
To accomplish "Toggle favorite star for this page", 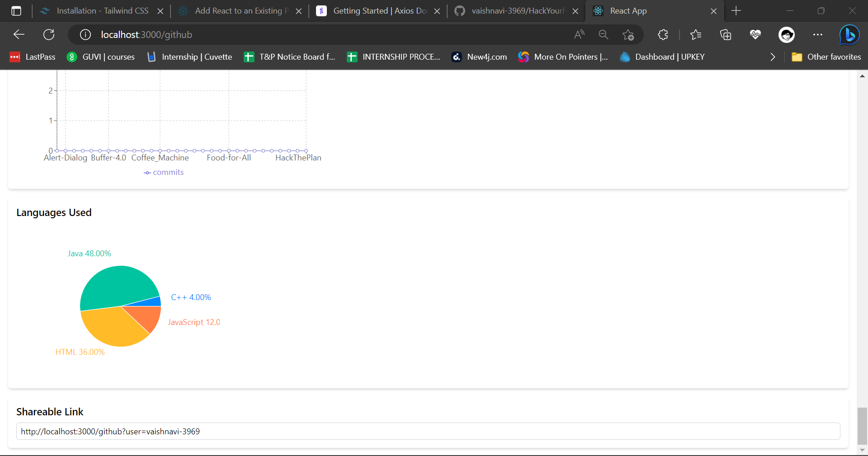I will coord(628,34).
